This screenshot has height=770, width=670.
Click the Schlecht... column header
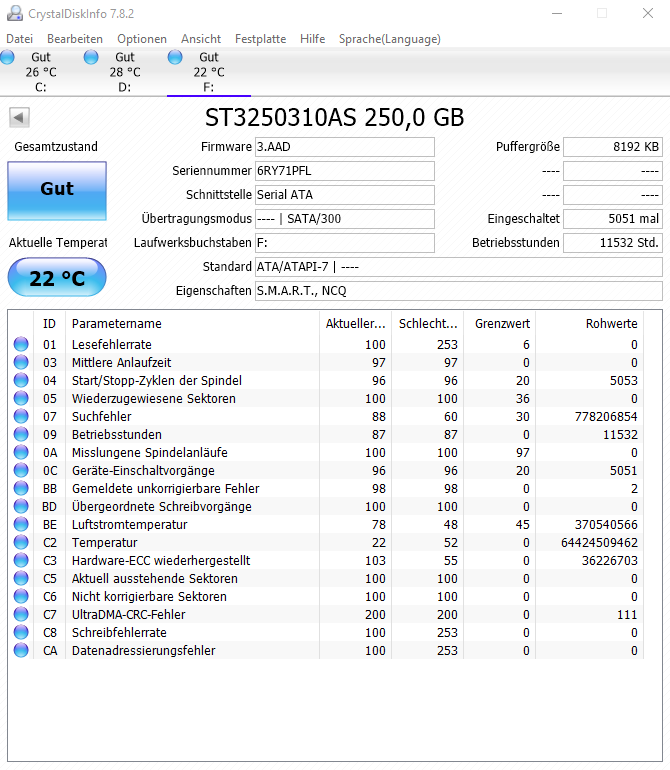427,324
